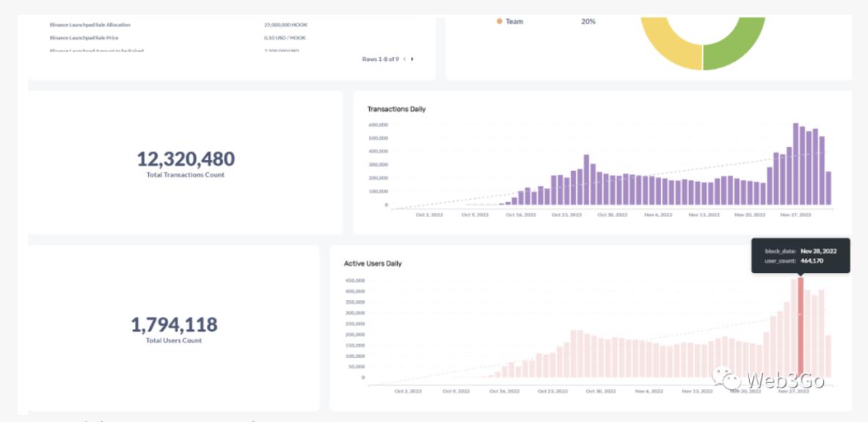Select the Team legend label
The width and height of the screenshot is (868, 422).
[514, 21]
